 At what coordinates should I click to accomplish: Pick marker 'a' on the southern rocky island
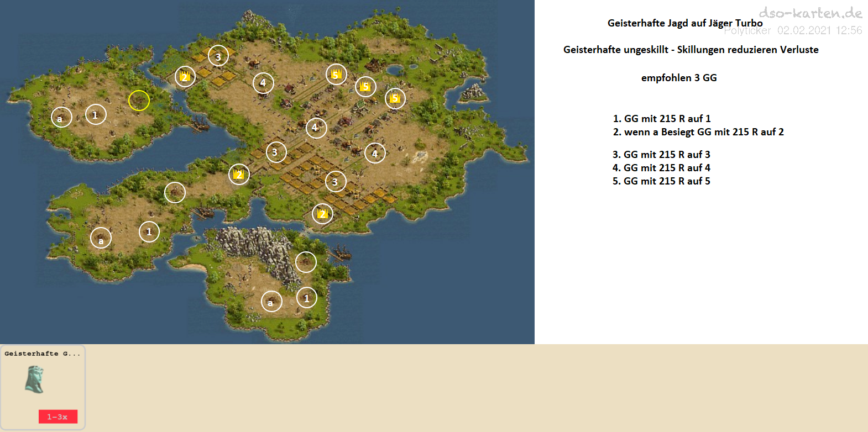271,301
